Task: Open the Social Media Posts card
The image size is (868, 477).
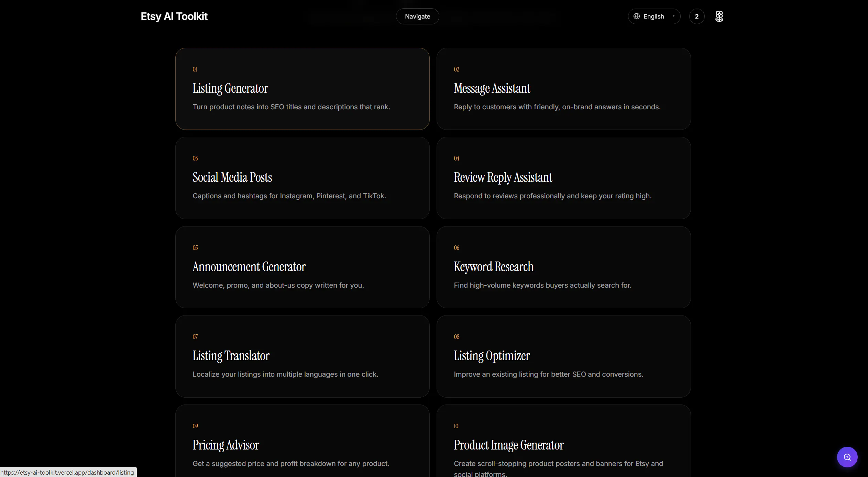Action: 302,178
